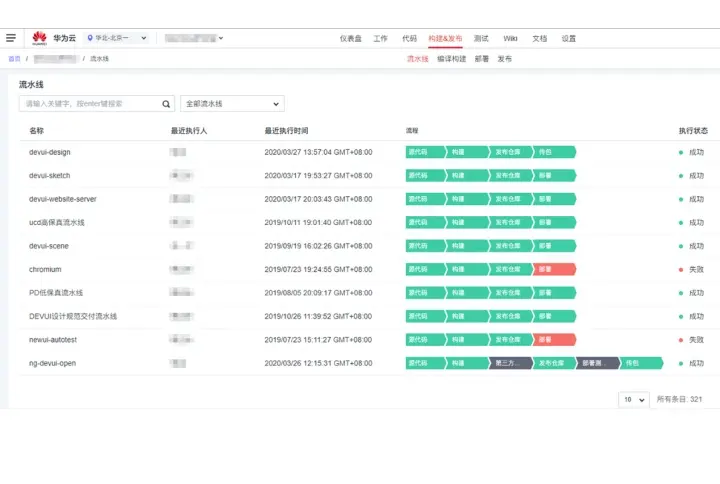Click the 失败 status of newui-autotest
Image resolution: width=720 pixels, height=484 pixels.
pyautogui.click(x=692, y=339)
